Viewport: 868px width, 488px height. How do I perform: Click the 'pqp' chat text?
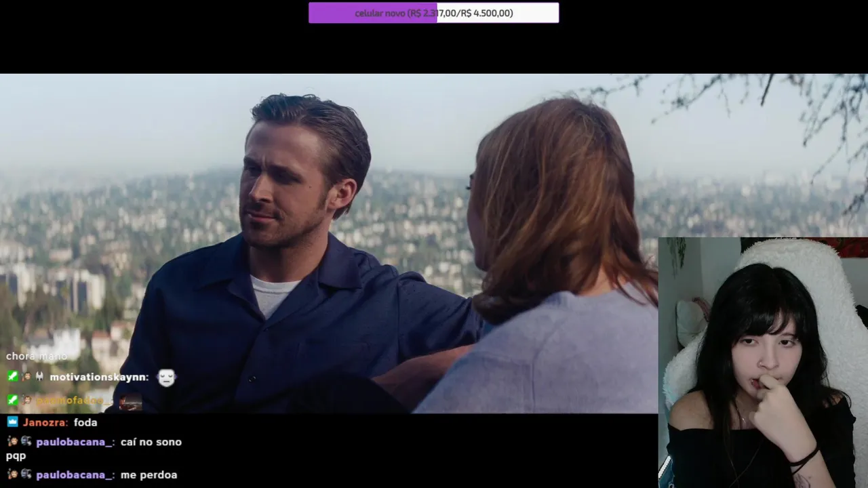point(16,457)
